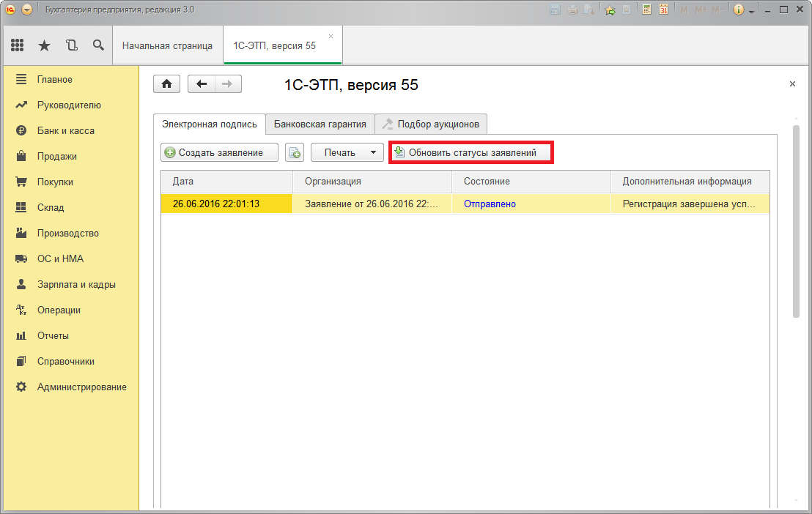Open the calendar icon in the title bar
The width and height of the screenshot is (812, 514).
point(663,10)
